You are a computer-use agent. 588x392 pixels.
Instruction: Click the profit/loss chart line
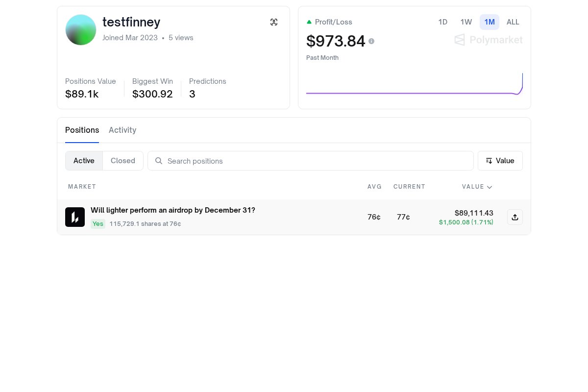pyautogui.click(x=412, y=93)
